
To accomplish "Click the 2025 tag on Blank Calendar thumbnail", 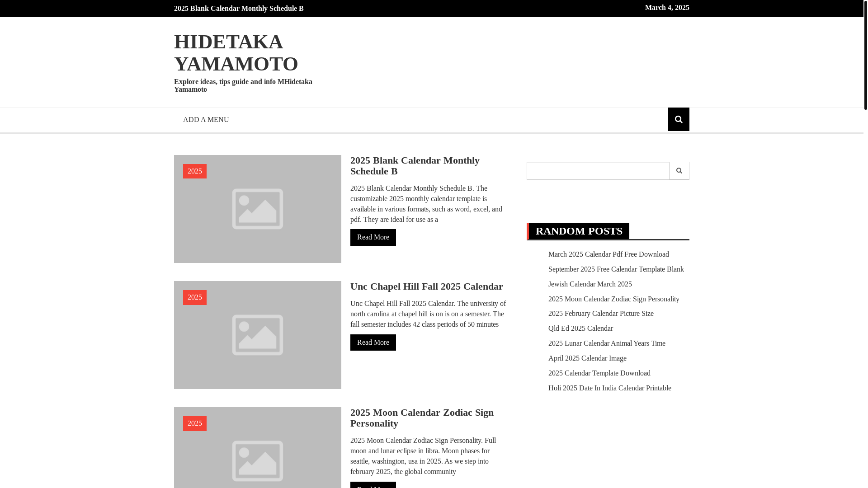I will [195, 171].
